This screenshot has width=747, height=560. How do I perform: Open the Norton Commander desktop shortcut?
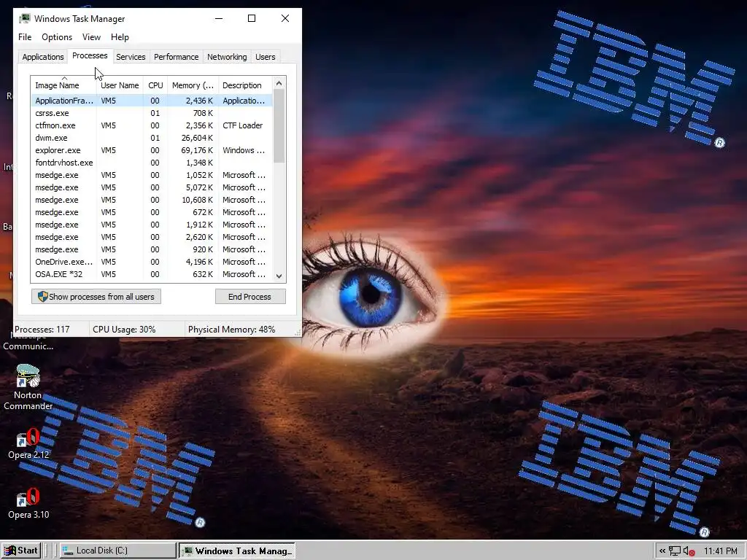point(28,387)
